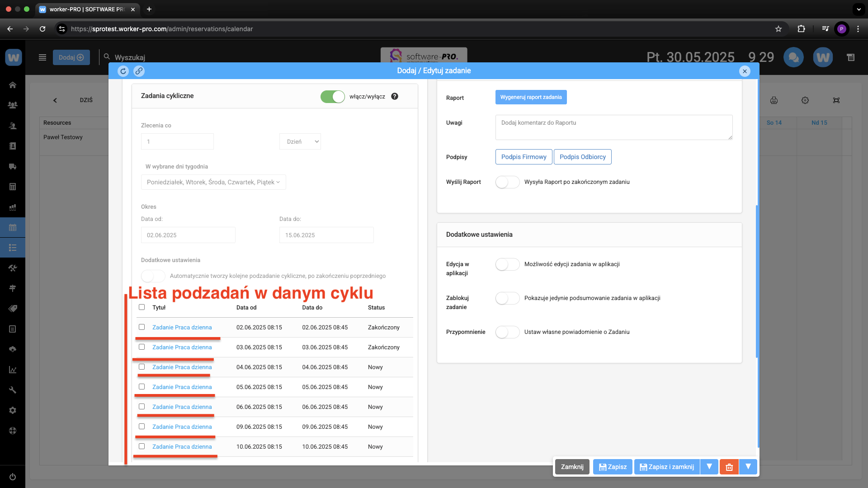Screen dimensions: 868x488
Task: Click the Data do date field
Action: 326,235
